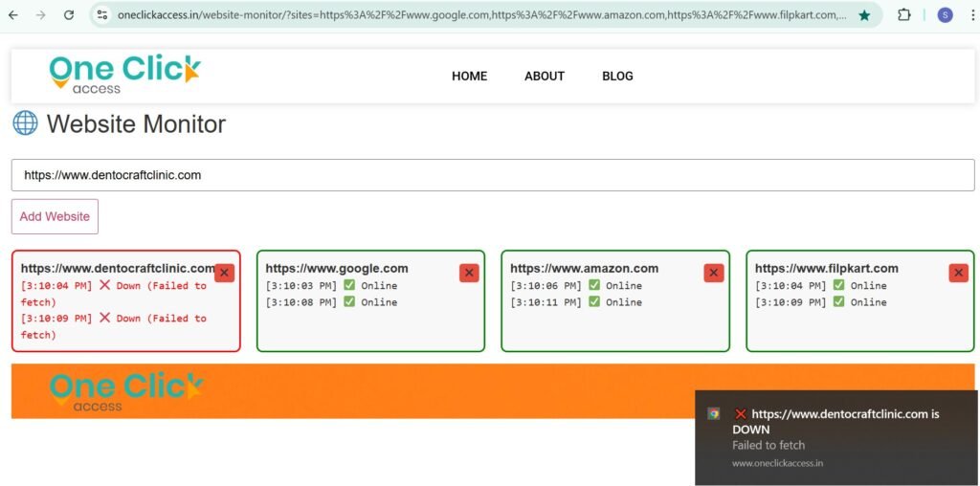The image size is (980, 486).
Task: Click amazon.com's 3:10:06 PM Online entry
Action: [576, 285]
